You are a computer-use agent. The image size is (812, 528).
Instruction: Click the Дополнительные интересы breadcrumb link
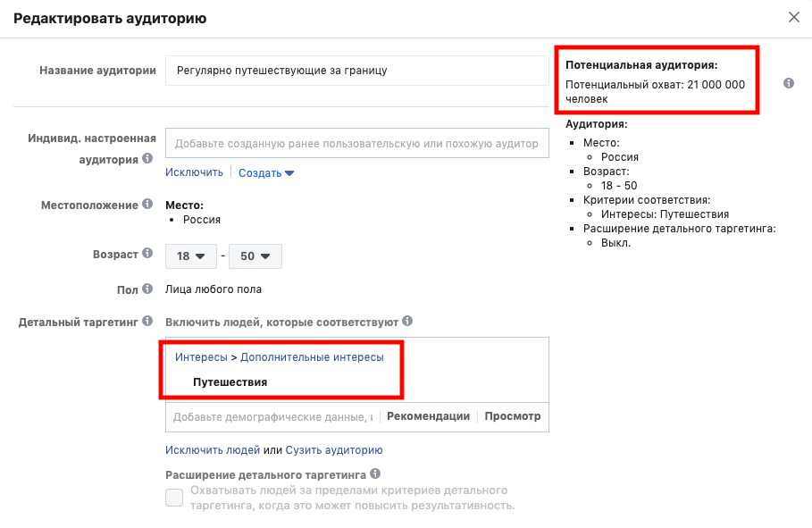pyautogui.click(x=312, y=357)
